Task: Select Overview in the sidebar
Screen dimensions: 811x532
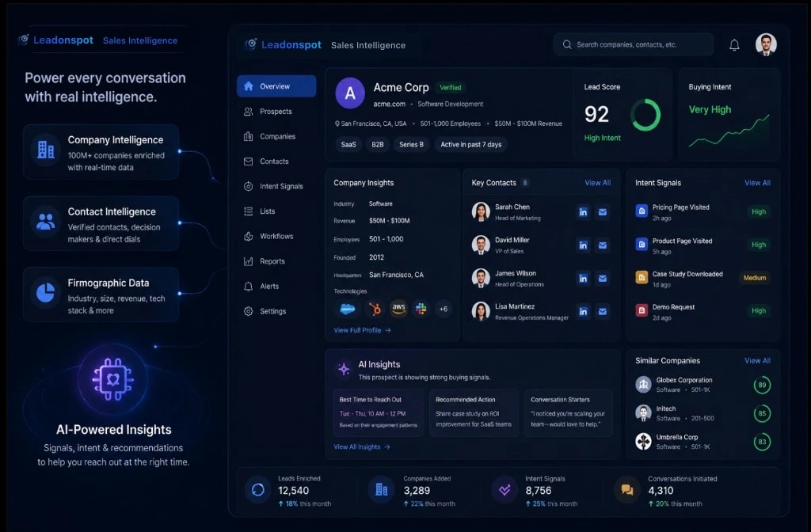Action: pyautogui.click(x=276, y=85)
